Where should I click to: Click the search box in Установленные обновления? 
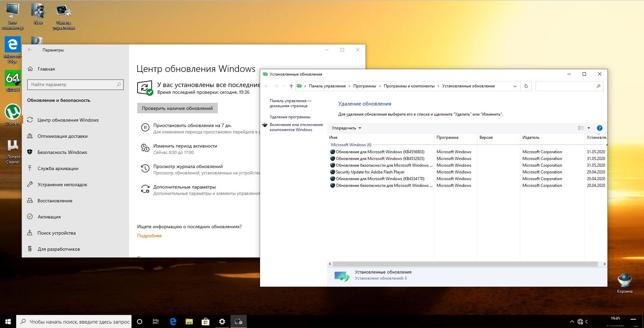(x=569, y=86)
